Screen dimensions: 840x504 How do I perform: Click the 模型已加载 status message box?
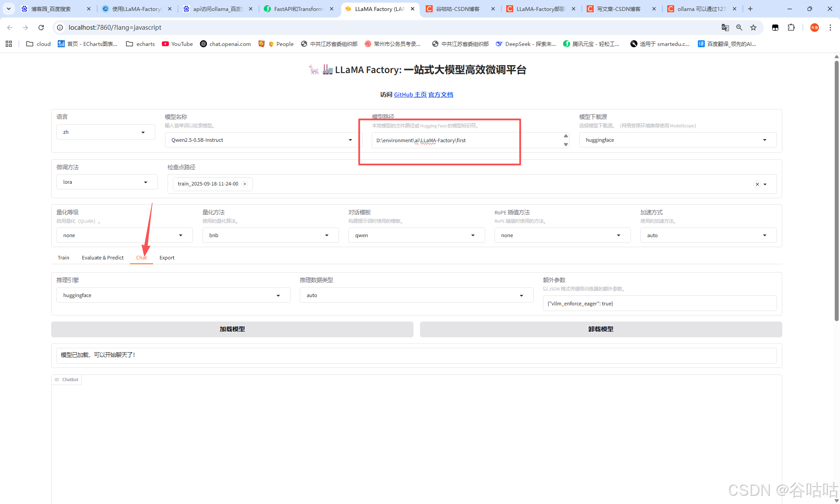416,355
